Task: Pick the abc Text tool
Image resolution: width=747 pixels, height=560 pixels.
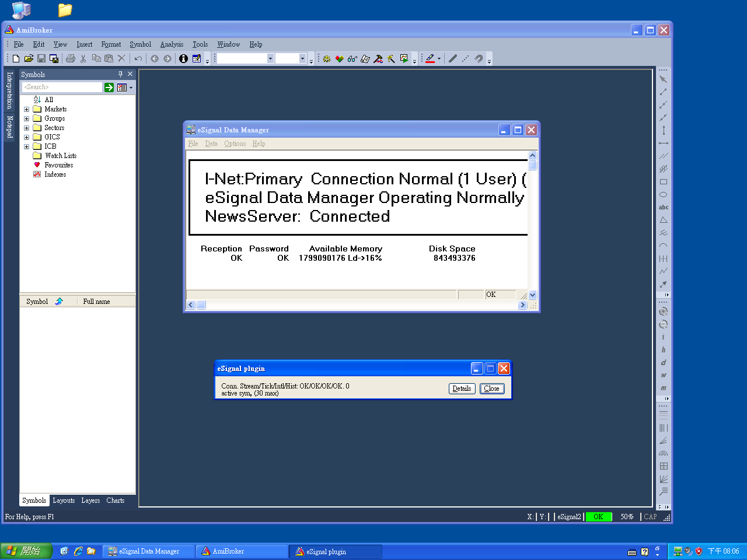Action: pos(664,208)
